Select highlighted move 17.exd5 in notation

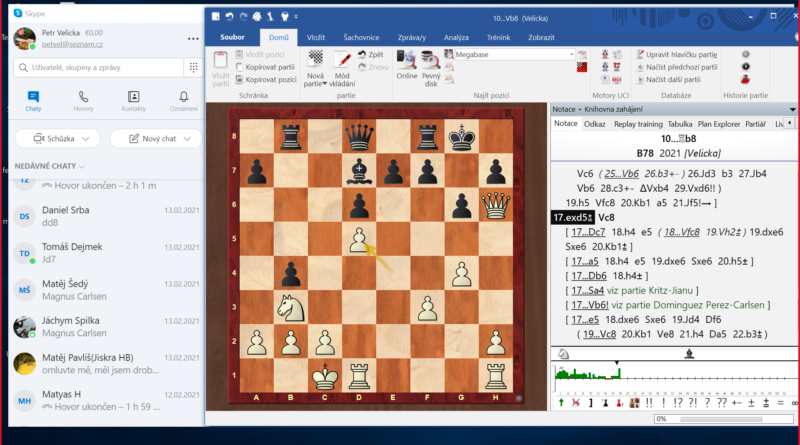coord(572,217)
